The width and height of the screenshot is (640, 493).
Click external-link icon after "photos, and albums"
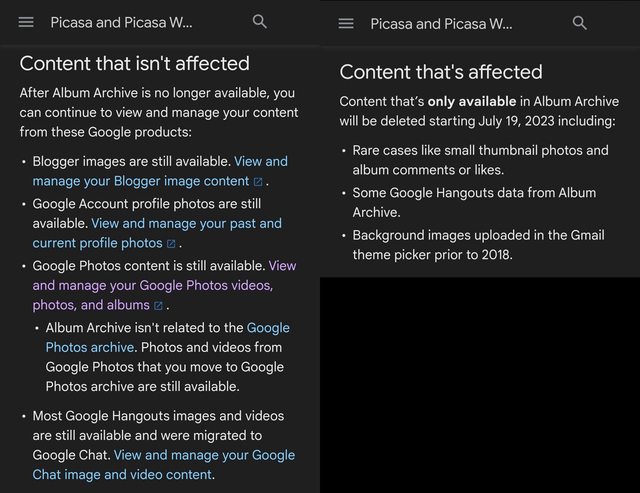click(x=158, y=306)
